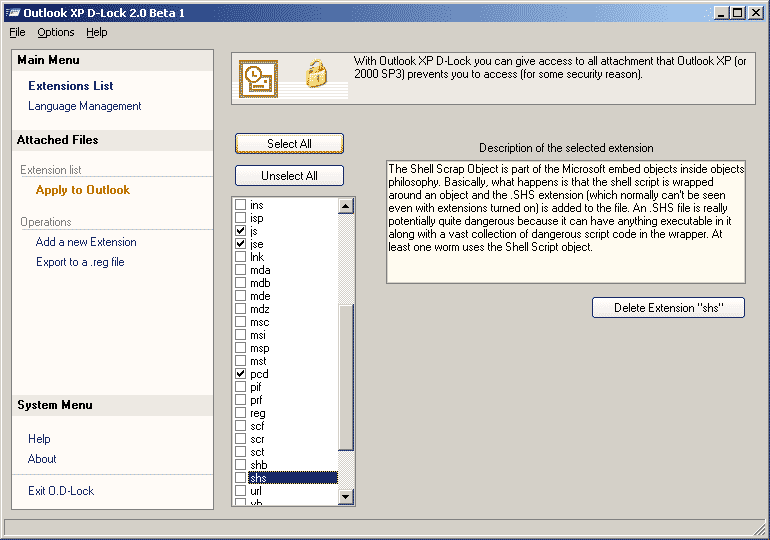770x540 pixels.
Task: Click Exit O.D-Lock
Action: [61, 491]
